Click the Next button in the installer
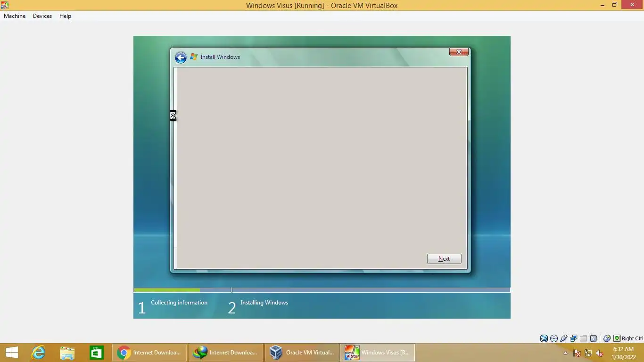 point(444,259)
